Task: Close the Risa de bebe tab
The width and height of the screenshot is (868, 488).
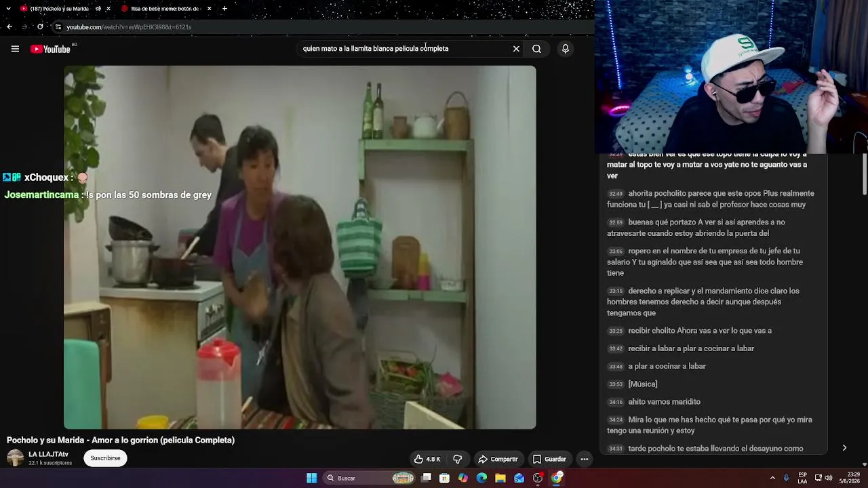Action: point(209,9)
